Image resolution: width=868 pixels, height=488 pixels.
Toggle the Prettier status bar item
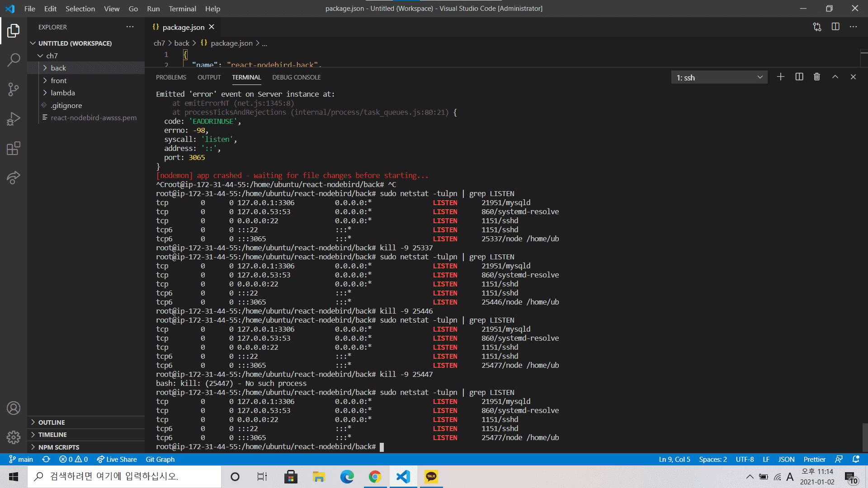(x=814, y=459)
